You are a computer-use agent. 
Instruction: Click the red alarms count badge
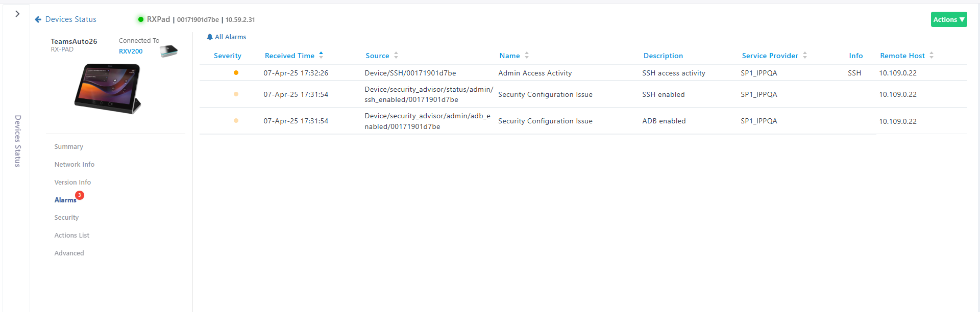(80, 195)
